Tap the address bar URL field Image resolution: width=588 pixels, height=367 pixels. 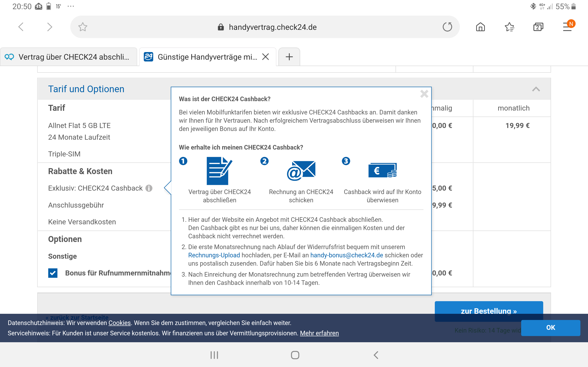pos(272,27)
